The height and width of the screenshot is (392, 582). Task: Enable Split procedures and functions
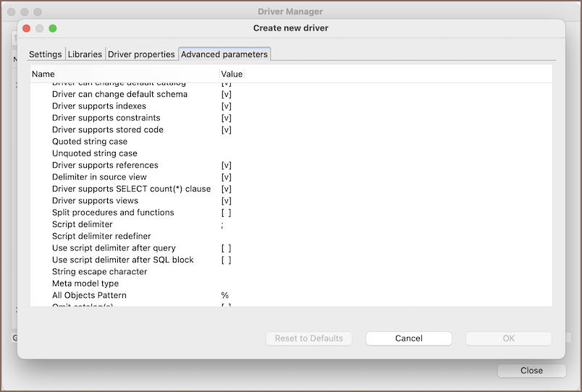(226, 213)
